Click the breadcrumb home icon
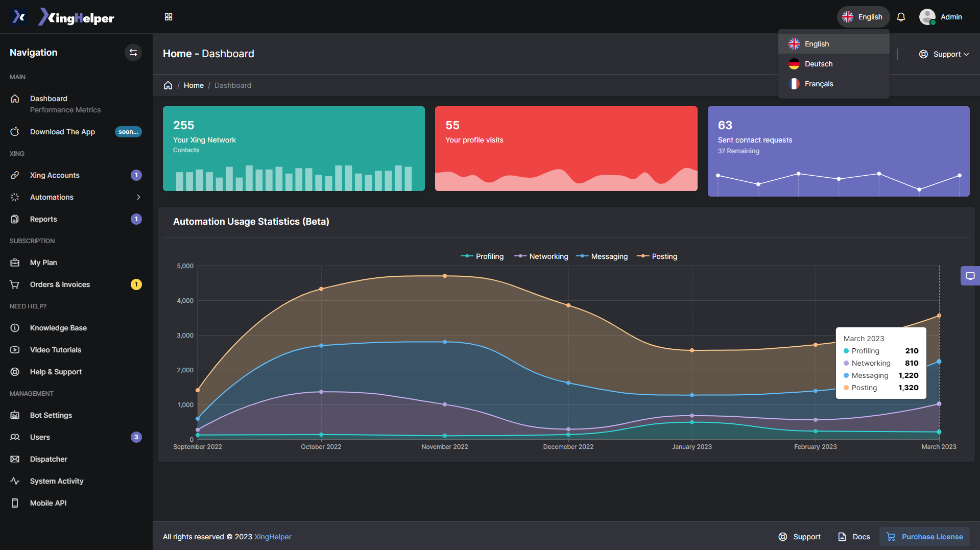The width and height of the screenshot is (980, 550). (x=168, y=85)
